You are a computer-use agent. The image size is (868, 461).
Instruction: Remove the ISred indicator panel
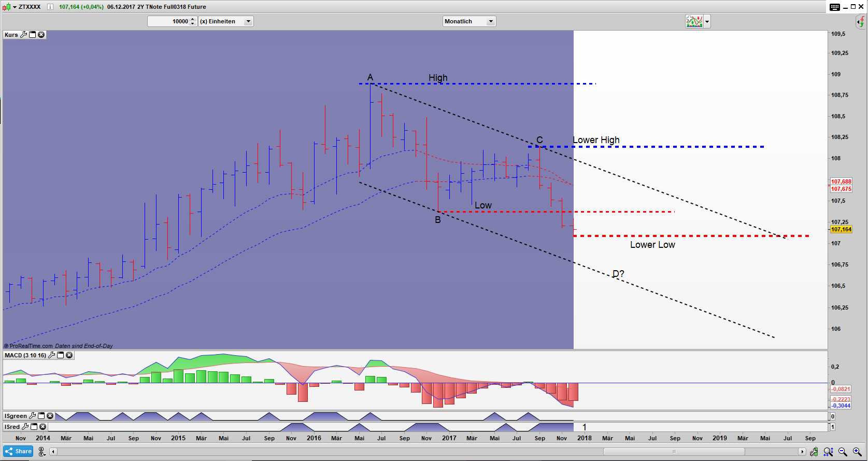point(43,427)
